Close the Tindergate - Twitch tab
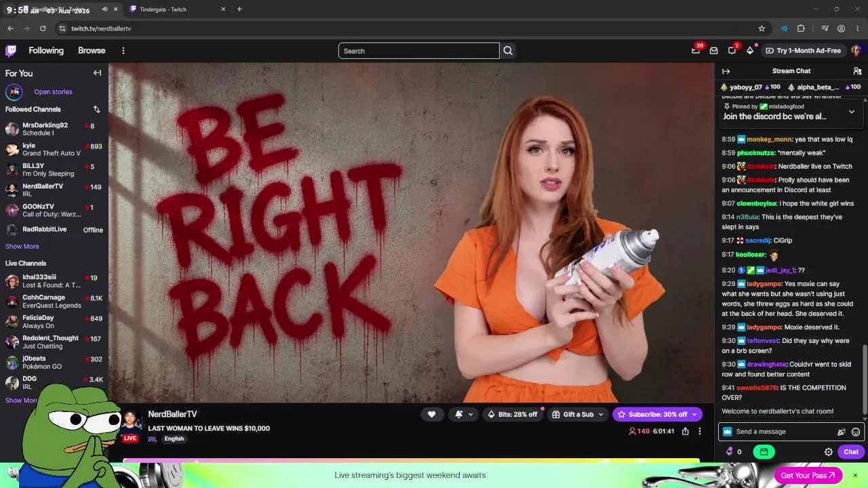This screenshot has height=488, width=868. tap(223, 9)
